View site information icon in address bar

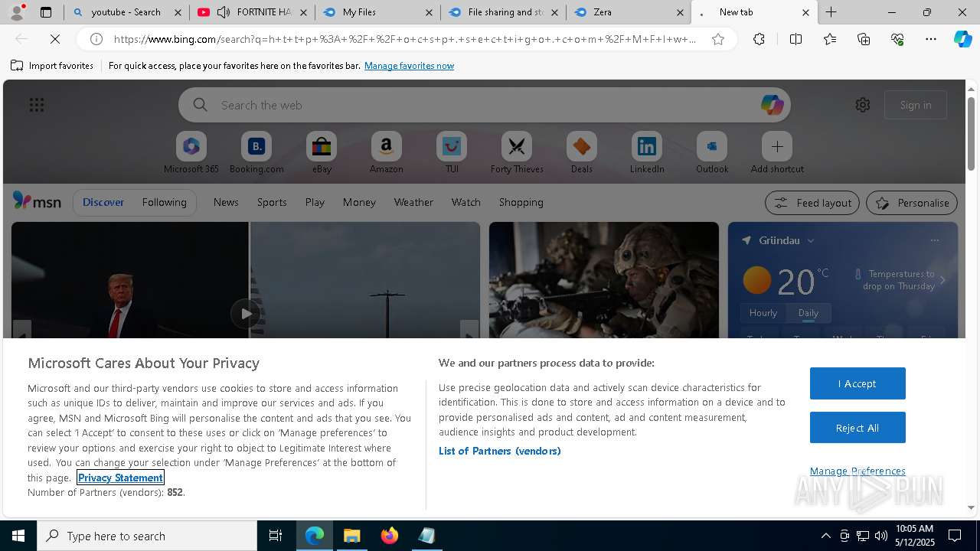[x=96, y=39]
